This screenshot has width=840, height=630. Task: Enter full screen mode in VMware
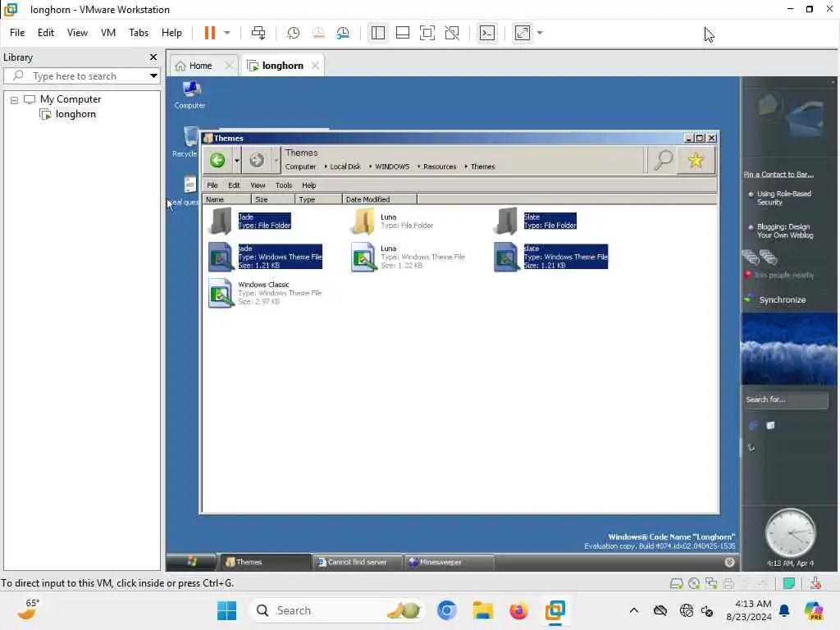(427, 33)
